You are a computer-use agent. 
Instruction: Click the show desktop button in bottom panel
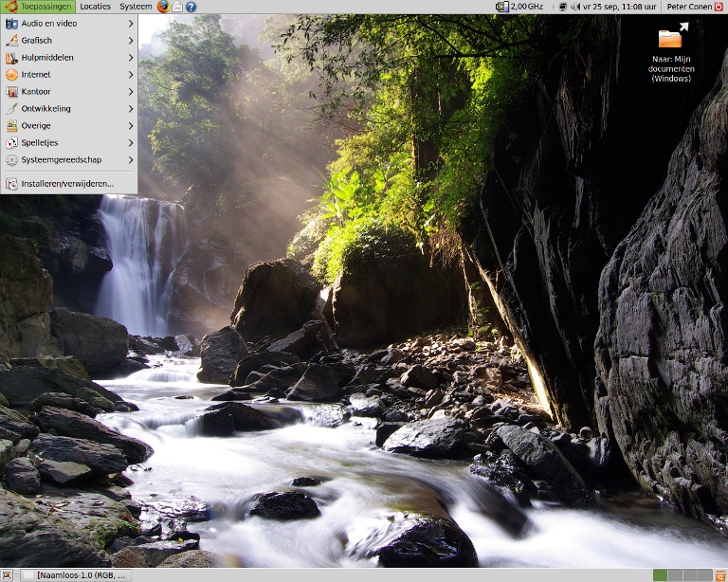(x=7, y=575)
